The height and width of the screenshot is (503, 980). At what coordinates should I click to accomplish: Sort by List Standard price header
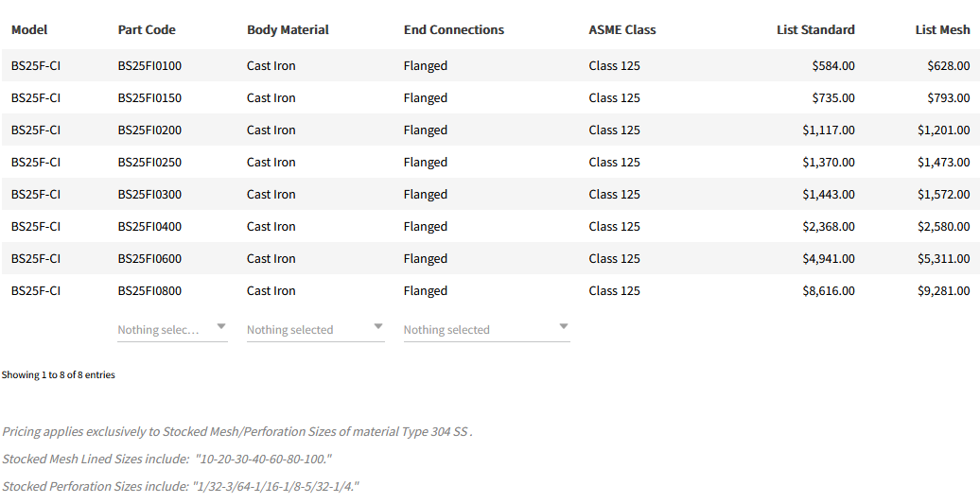[815, 30]
